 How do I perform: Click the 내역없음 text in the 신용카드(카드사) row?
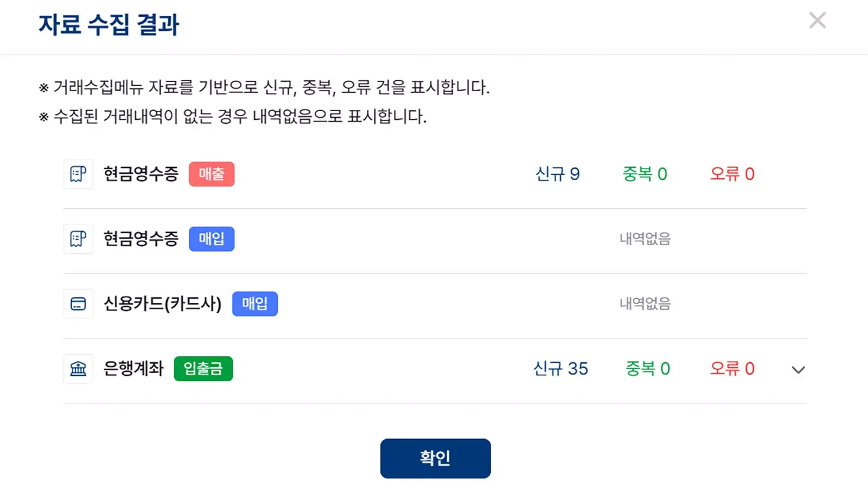pos(645,304)
